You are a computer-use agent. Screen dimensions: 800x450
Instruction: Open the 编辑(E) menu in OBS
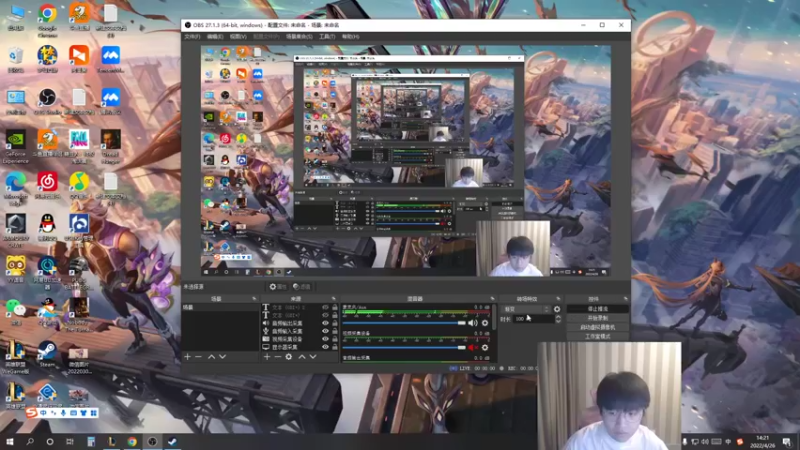coord(215,37)
